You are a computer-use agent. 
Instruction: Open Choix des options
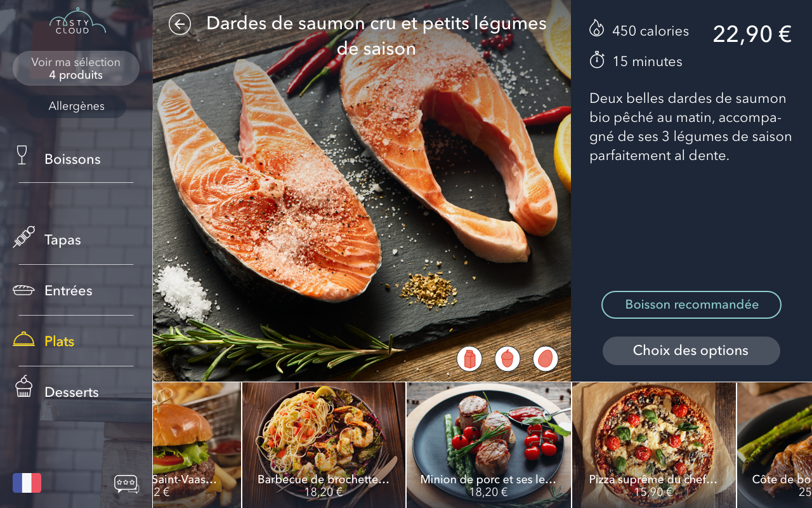click(x=691, y=351)
